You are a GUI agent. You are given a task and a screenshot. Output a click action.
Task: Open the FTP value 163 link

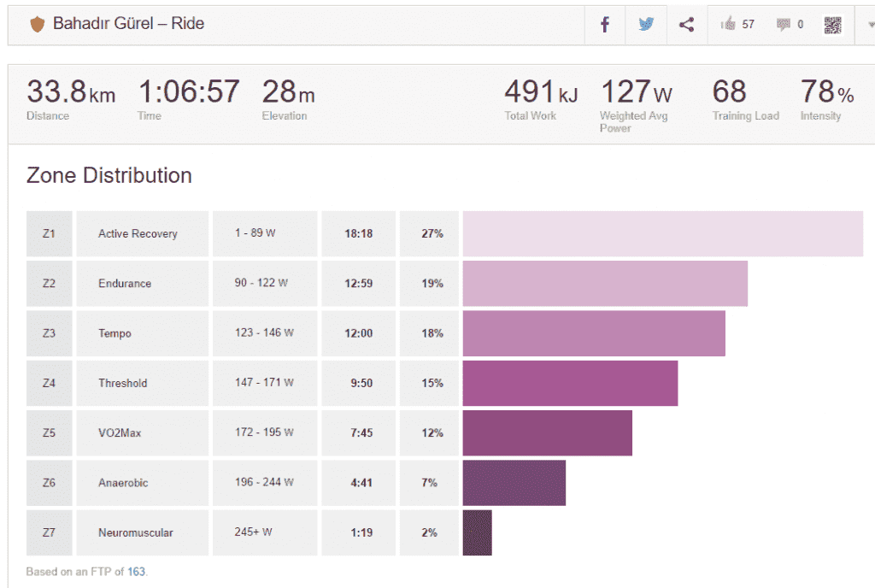137,572
